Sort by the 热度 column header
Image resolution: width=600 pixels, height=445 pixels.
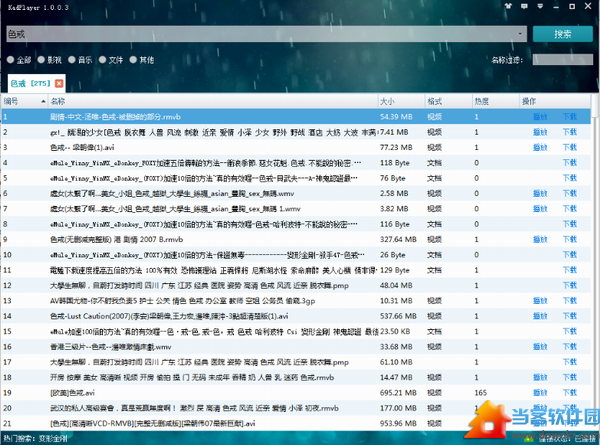click(496, 101)
